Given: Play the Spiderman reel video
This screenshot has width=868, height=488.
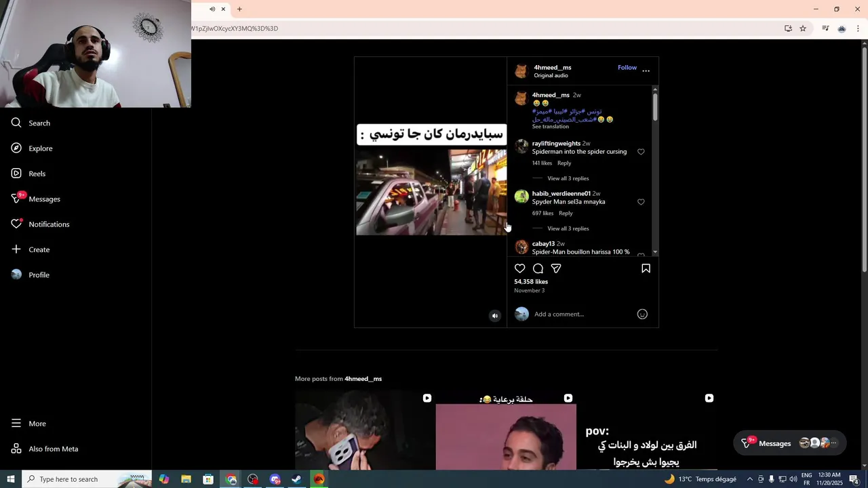Looking at the screenshot, I should [431, 192].
